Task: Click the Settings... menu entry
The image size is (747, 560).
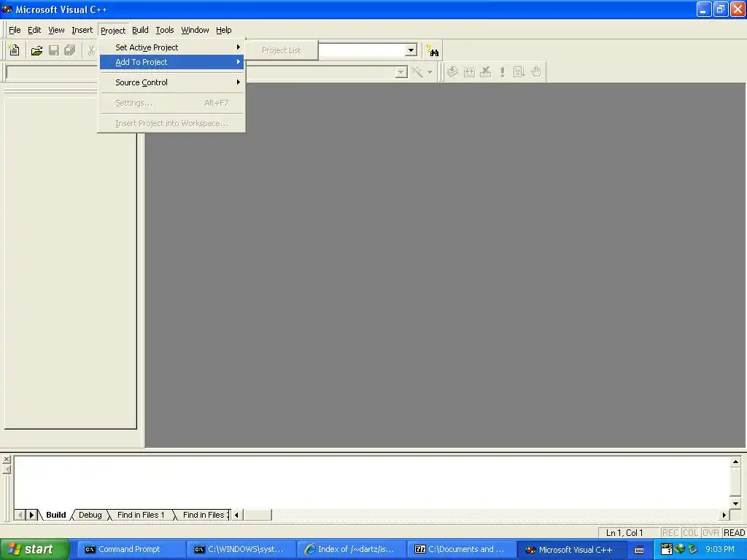Action: click(171, 103)
